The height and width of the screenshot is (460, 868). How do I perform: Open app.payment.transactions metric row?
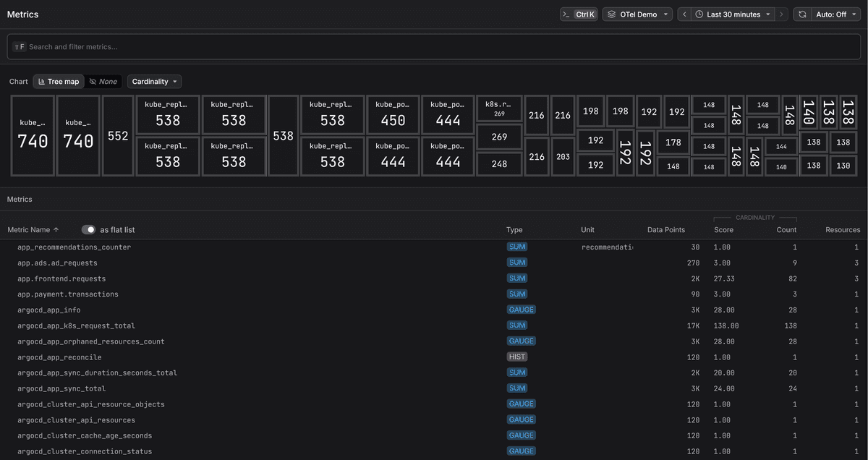434,294
